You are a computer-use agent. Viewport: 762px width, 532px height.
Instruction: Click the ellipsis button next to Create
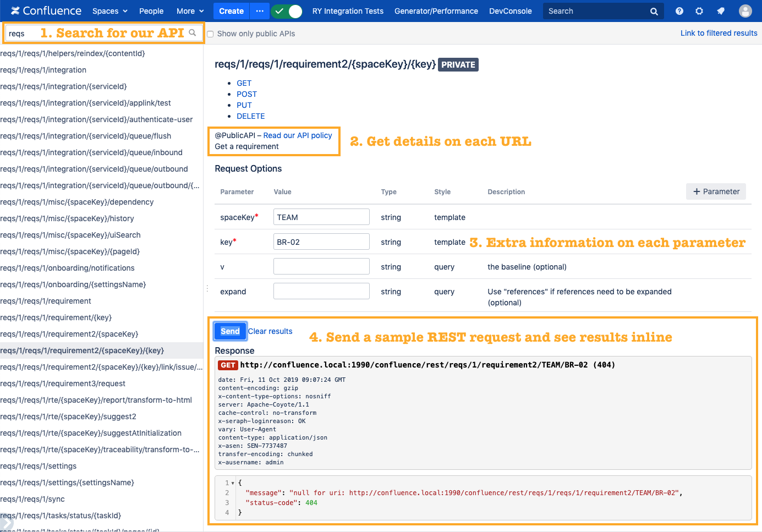tap(260, 11)
